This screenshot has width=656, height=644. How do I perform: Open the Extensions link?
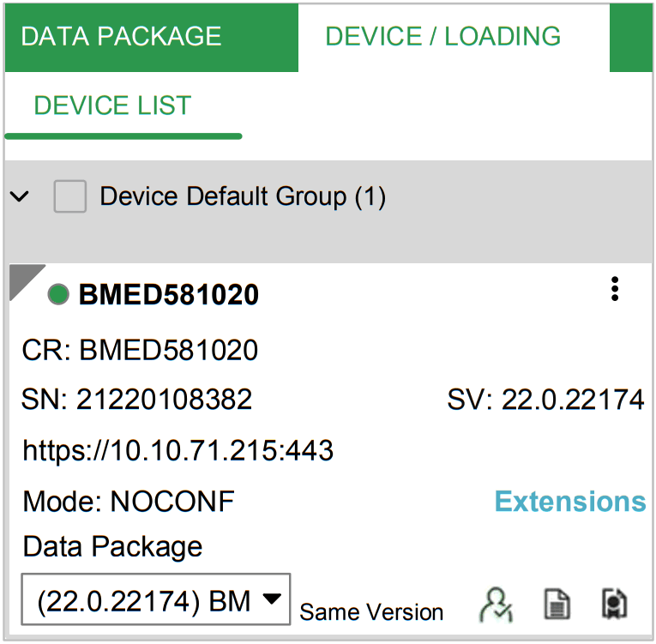[x=570, y=501]
